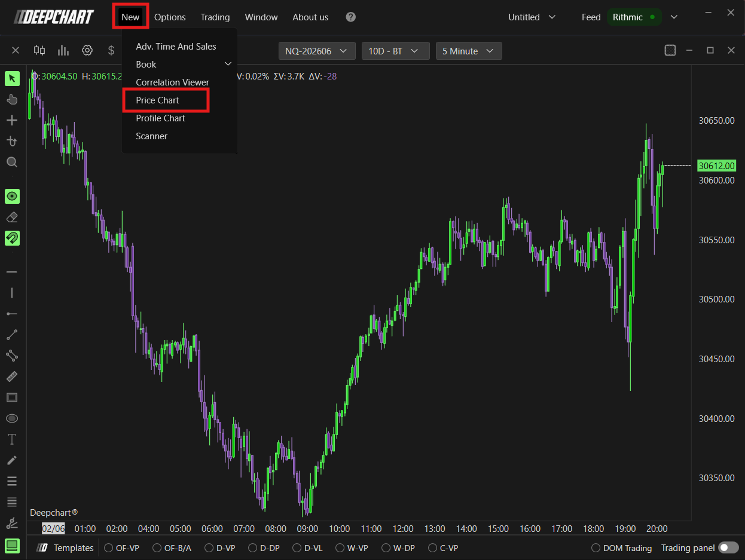
Task: Open the Options menu
Action: pos(170,17)
